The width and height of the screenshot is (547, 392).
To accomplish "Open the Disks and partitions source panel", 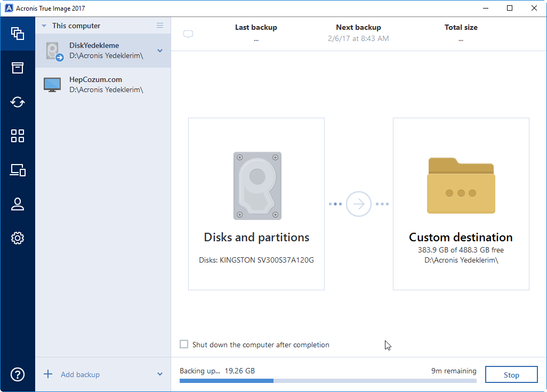I will [256, 204].
